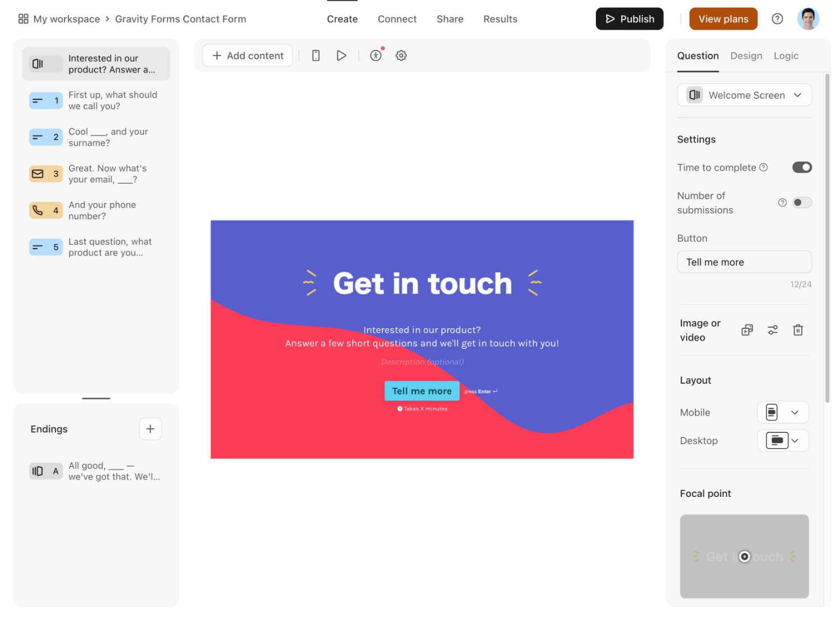840x619 pixels.
Task: Select 'Last question, what product' item
Action: [110, 247]
